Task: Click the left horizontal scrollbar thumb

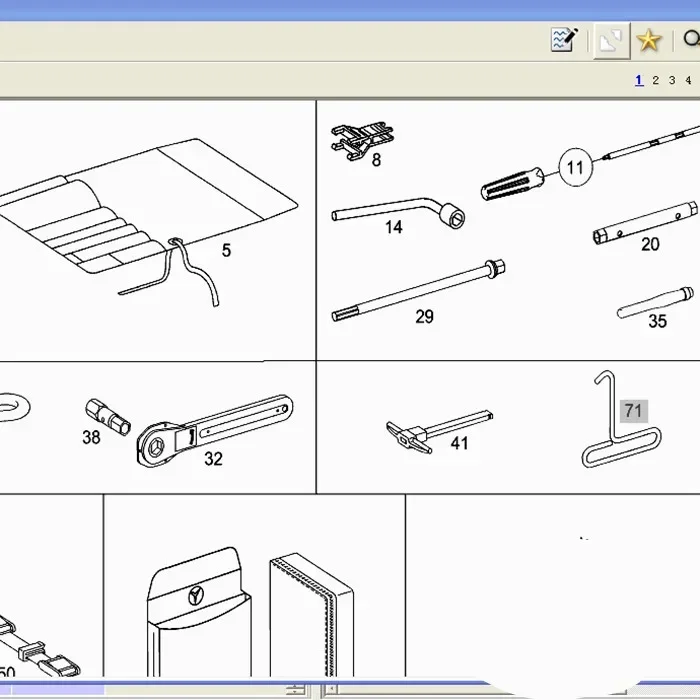Action: pyautogui.click(x=58, y=690)
